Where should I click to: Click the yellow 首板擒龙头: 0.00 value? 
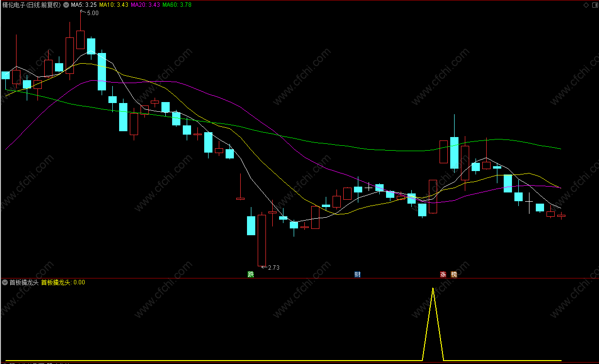tap(63, 282)
